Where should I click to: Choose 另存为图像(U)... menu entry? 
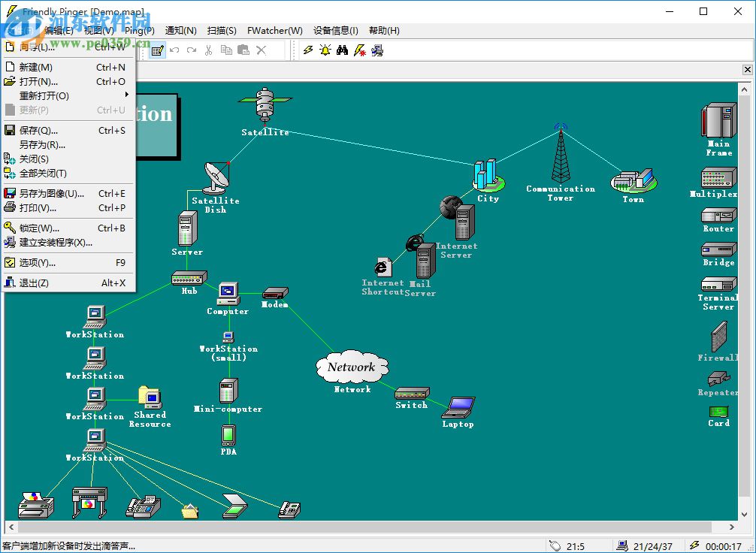click(x=68, y=193)
